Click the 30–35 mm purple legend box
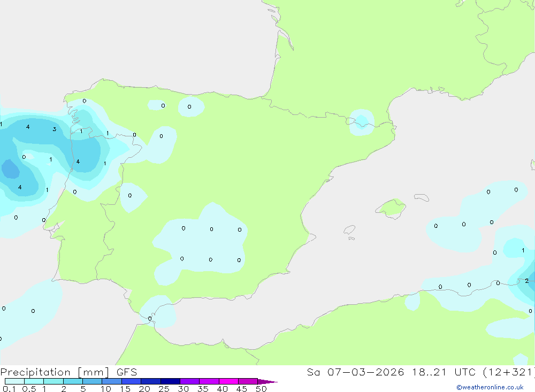This screenshot has height=392, width=535. [189, 381]
